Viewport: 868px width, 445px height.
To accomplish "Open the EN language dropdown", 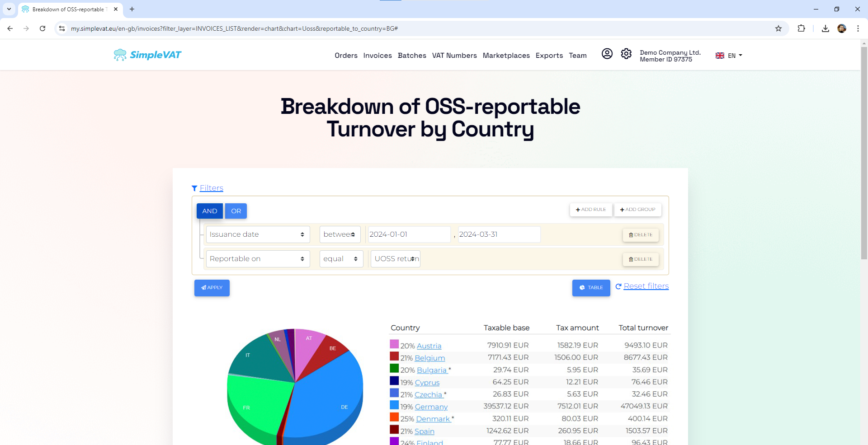I will tap(735, 56).
